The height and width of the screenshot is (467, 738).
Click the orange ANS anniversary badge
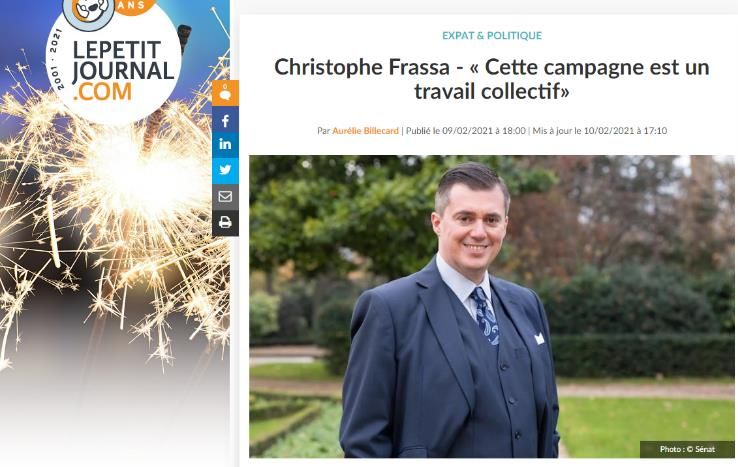(x=134, y=6)
